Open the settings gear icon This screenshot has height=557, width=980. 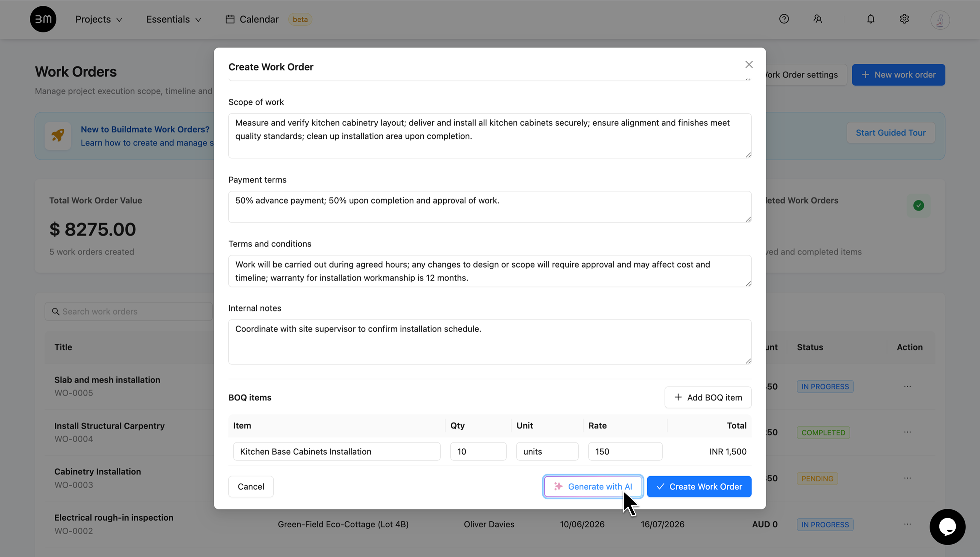point(904,19)
